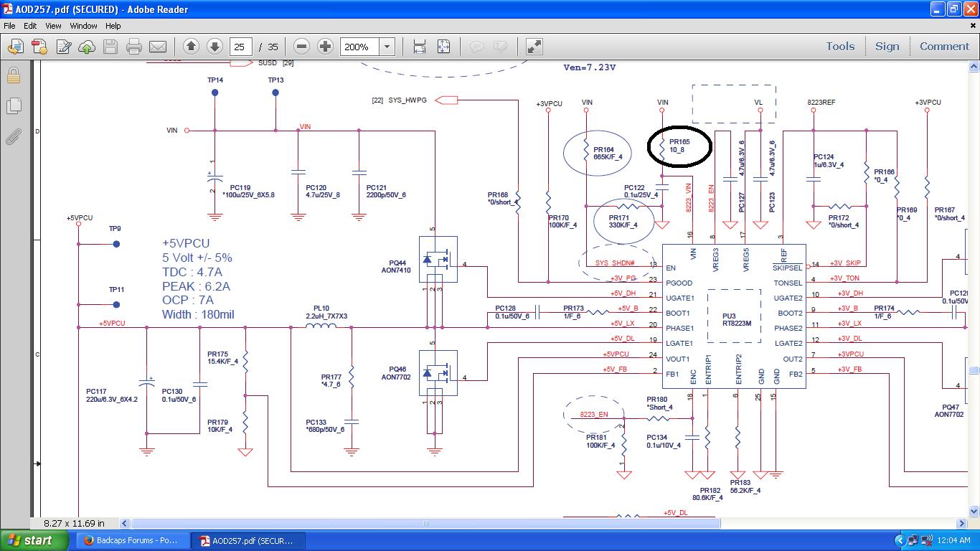
Task: Open the Edit menu
Action: (x=30, y=26)
